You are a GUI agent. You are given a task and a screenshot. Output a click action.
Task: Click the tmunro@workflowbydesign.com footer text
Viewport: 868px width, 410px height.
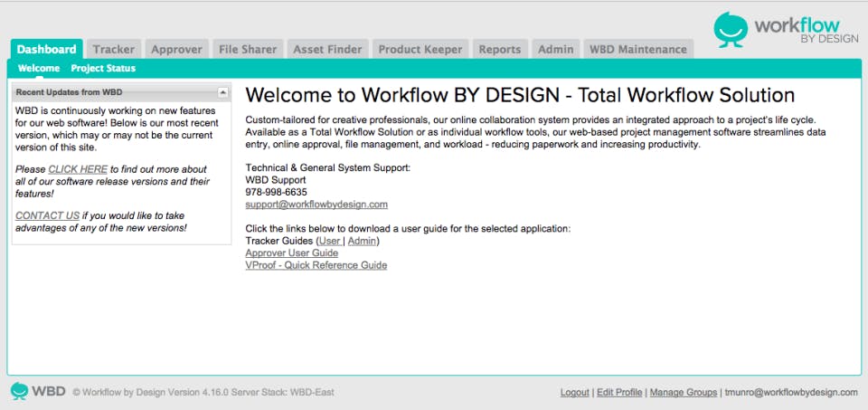click(791, 392)
